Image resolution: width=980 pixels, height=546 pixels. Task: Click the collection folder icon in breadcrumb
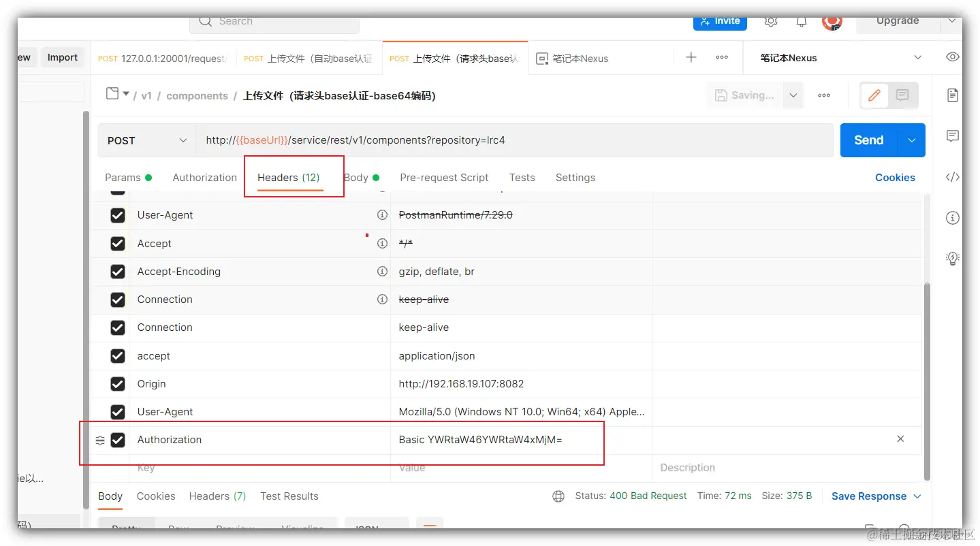coord(112,94)
